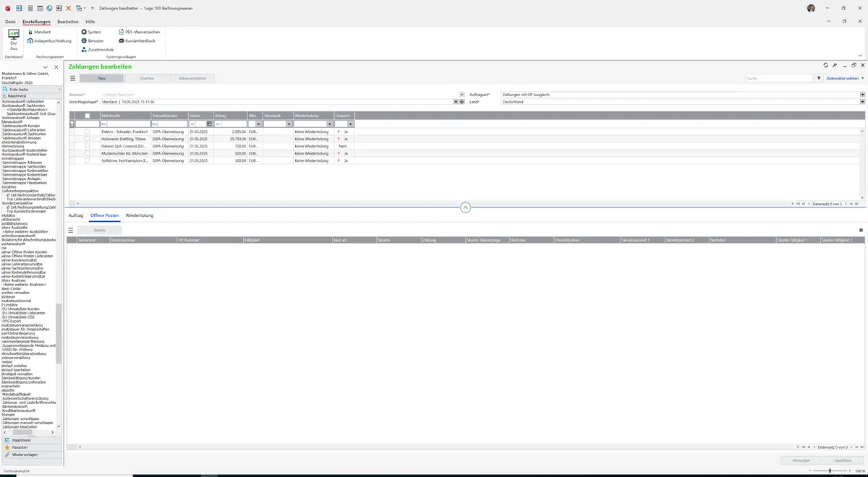Check the Mustertochter KG, München row

click(88, 153)
